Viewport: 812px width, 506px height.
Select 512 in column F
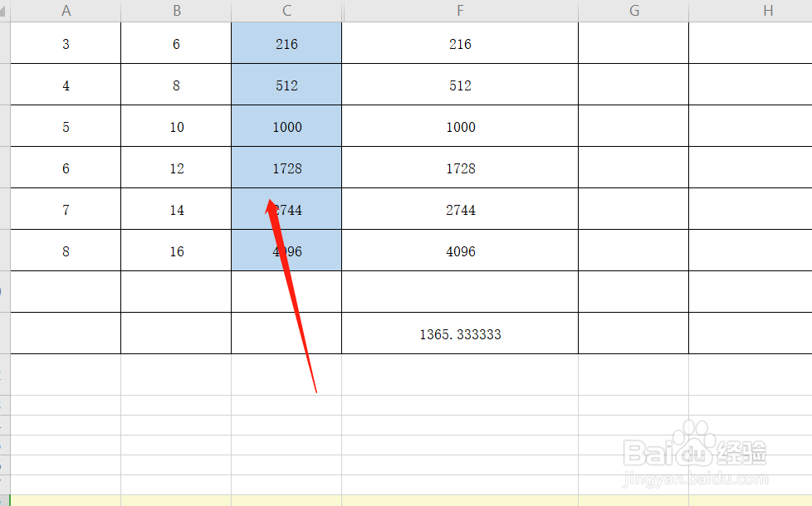460,85
